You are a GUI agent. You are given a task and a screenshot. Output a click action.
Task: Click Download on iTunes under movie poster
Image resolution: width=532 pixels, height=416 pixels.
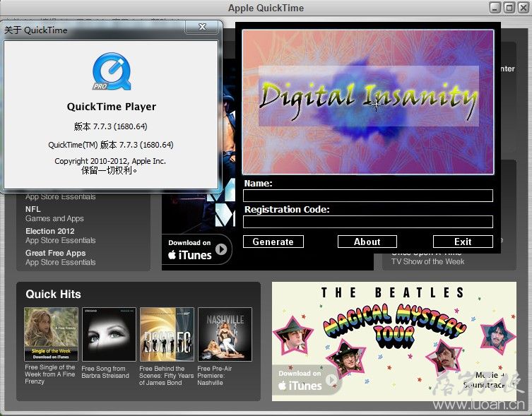point(196,249)
